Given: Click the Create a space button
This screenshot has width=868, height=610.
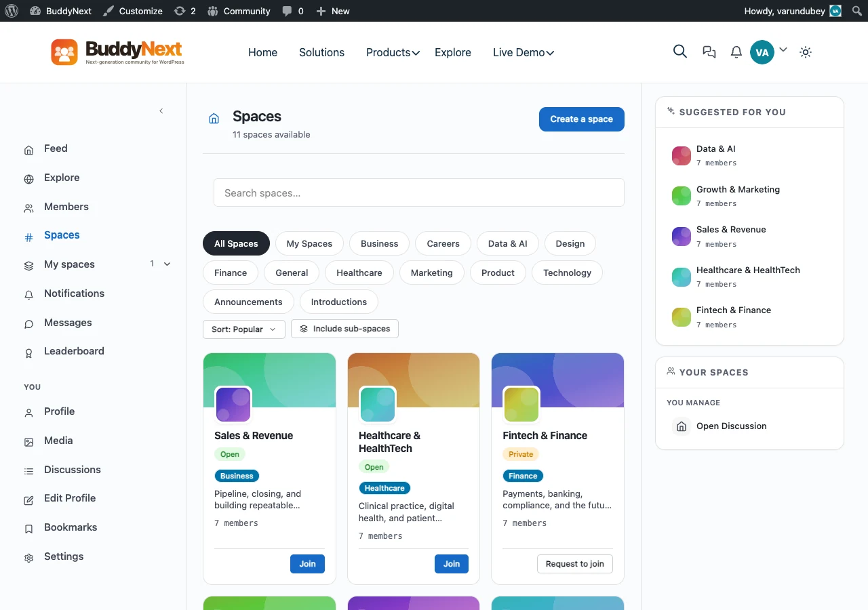Looking at the screenshot, I should point(582,119).
